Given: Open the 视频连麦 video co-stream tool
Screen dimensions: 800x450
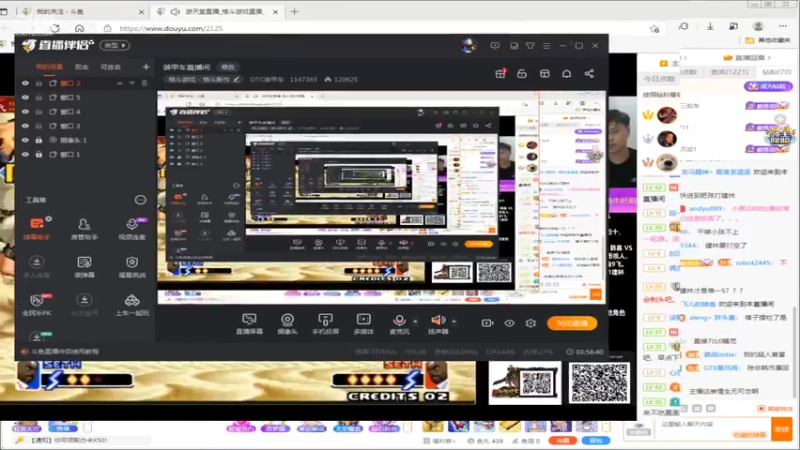Looking at the screenshot, I should (x=132, y=228).
